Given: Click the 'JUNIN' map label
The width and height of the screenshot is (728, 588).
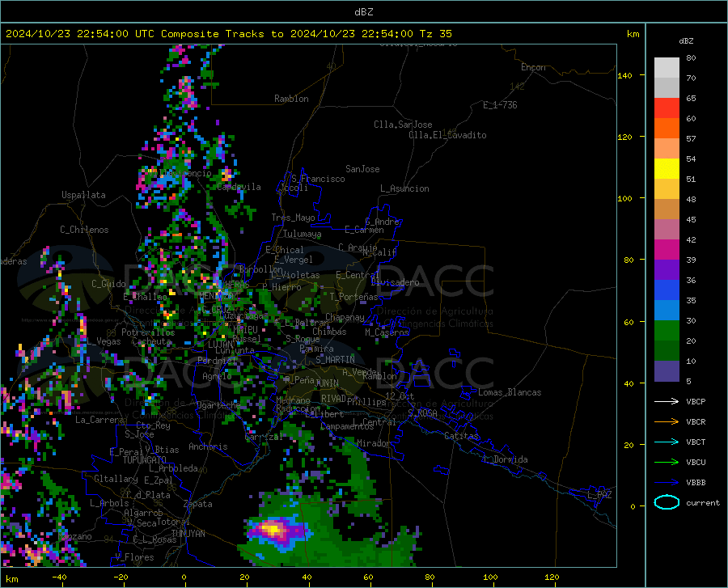Looking at the screenshot, I should [327, 383].
